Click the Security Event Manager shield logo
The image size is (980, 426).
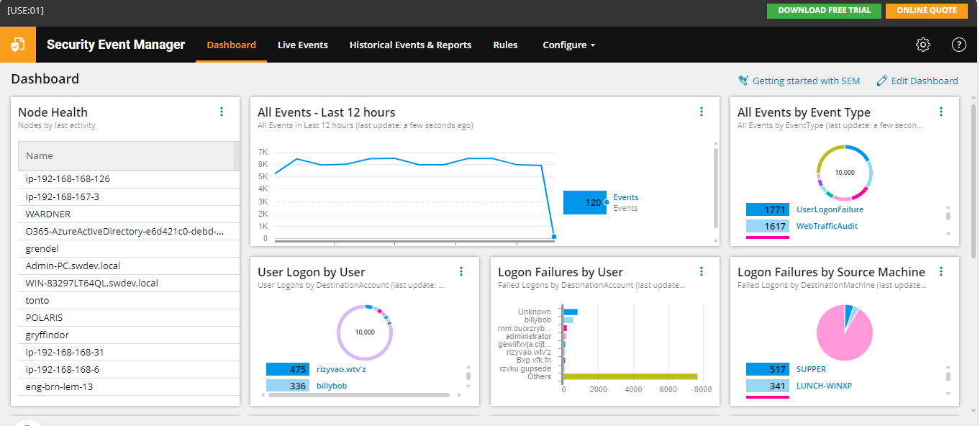17,45
